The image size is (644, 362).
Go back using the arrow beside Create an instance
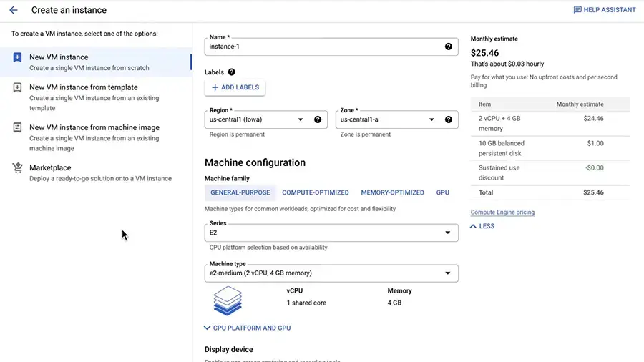(14, 10)
